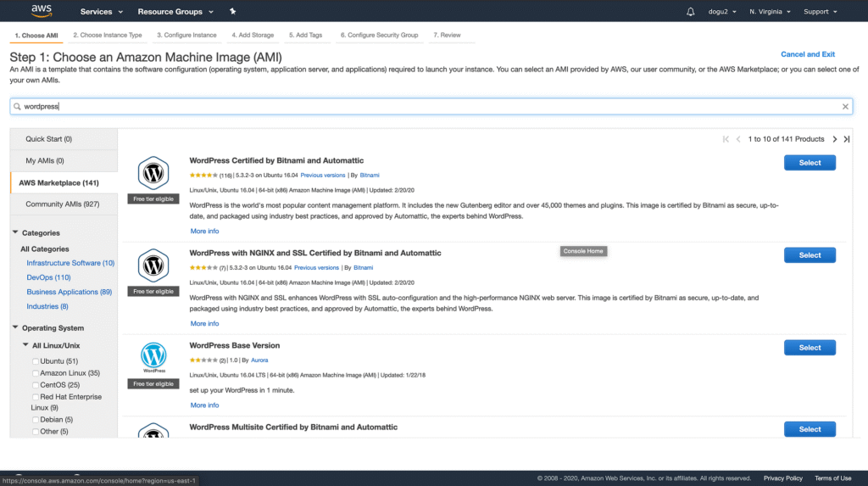Viewport: 868px width, 486px height.
Task: Toggle the Other (5) checkbox
Action: [x=36, y=432]
